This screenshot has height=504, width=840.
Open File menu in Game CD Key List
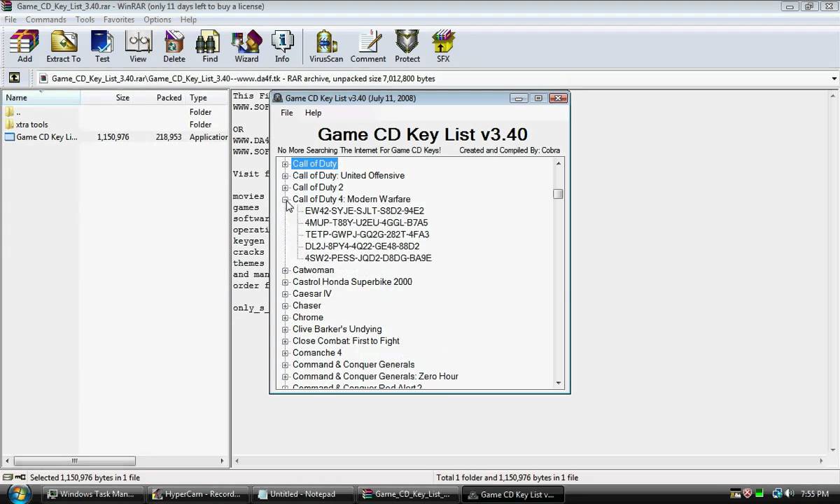(x=287, y=113)
